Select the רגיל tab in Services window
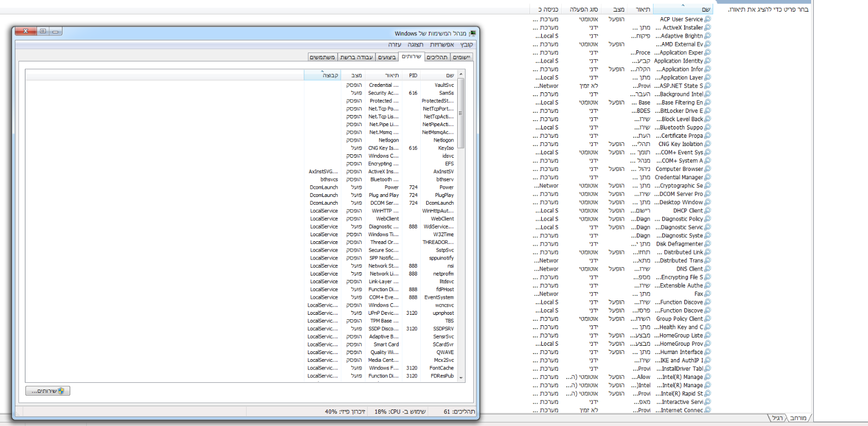Screen dimensions: 868x426 point(777,418)
